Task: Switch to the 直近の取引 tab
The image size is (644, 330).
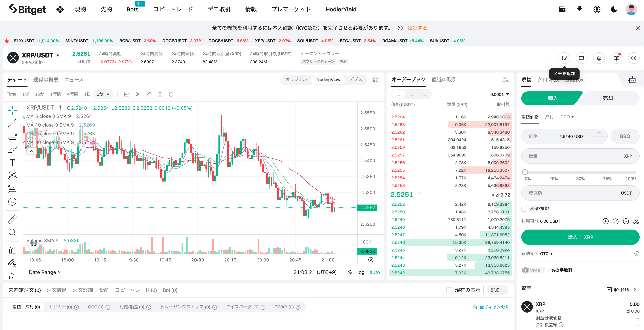Action: point(444,80)
